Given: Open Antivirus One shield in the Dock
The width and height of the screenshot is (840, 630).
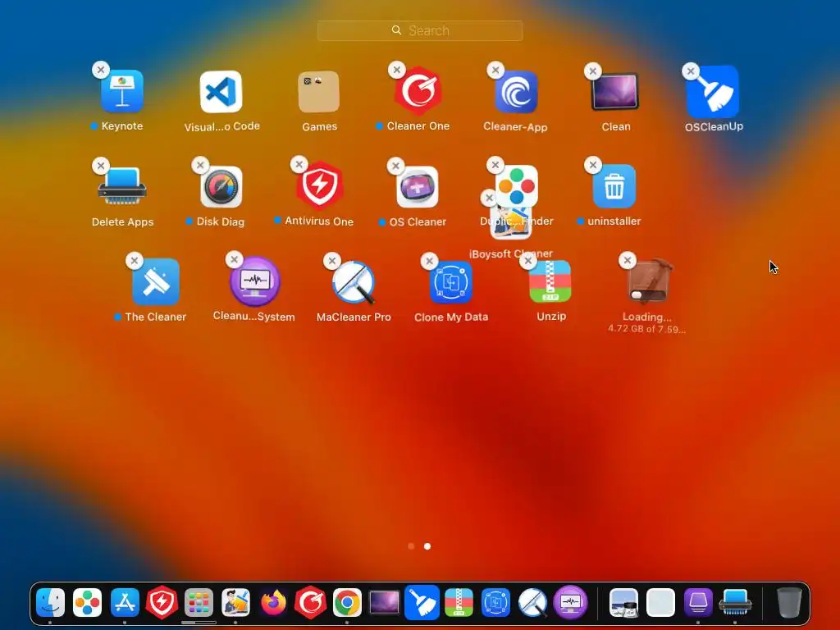Looking at the screenshot, I should (x=162, y=603).
